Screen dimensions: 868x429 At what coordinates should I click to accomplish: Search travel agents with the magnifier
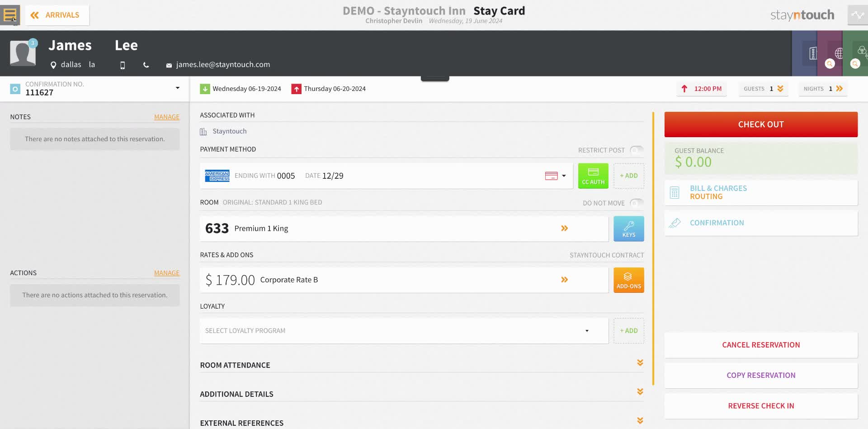(830, 64)
